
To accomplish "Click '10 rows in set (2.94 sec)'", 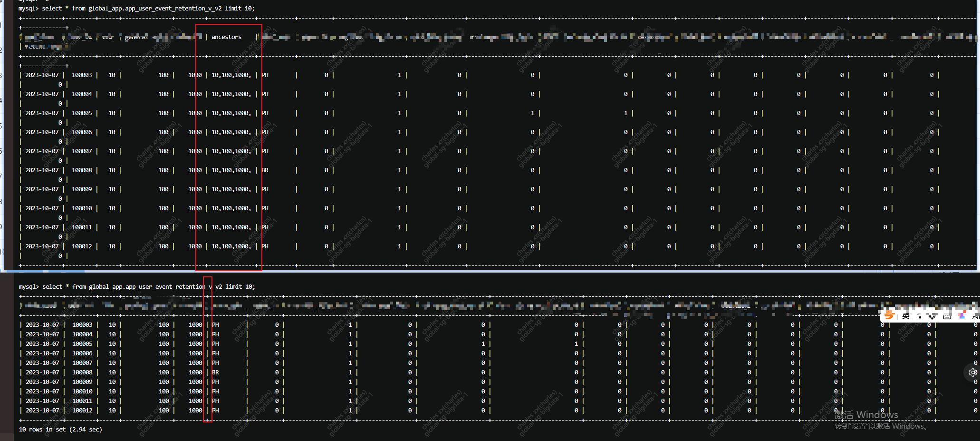I will click(x=60, y=429).
